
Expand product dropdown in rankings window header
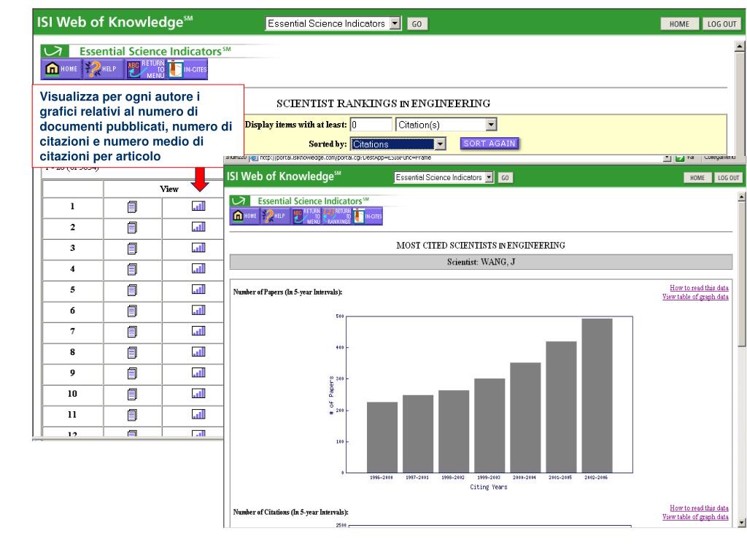(x=395, y=23)
